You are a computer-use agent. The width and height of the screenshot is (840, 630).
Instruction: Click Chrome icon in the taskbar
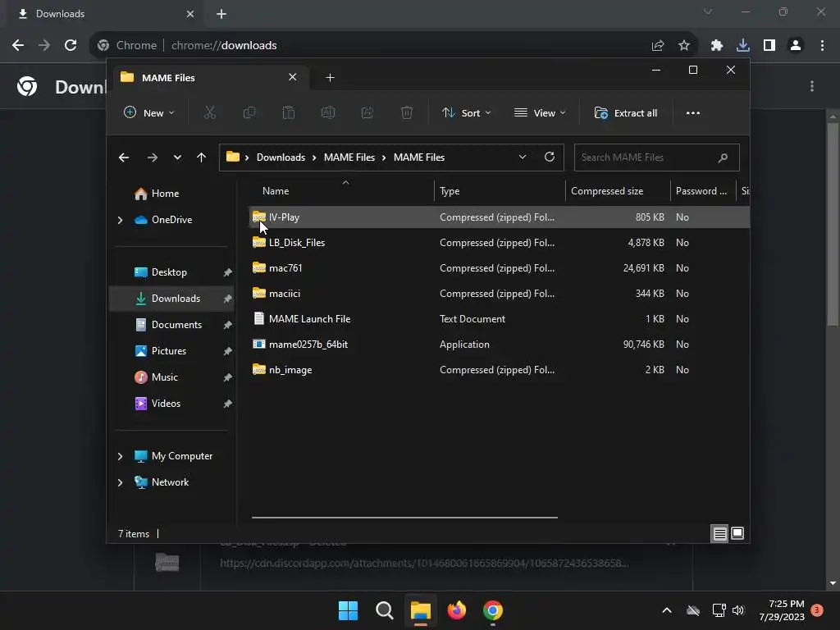pos(493,610)
